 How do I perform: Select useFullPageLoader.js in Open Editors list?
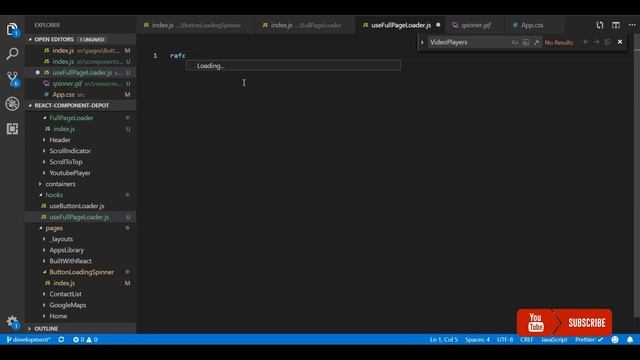click(81, 72)
